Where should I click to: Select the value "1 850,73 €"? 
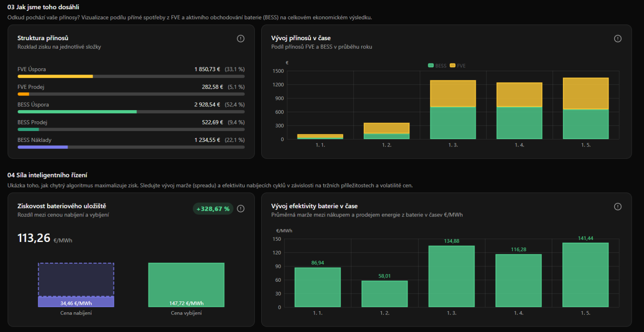208,69
